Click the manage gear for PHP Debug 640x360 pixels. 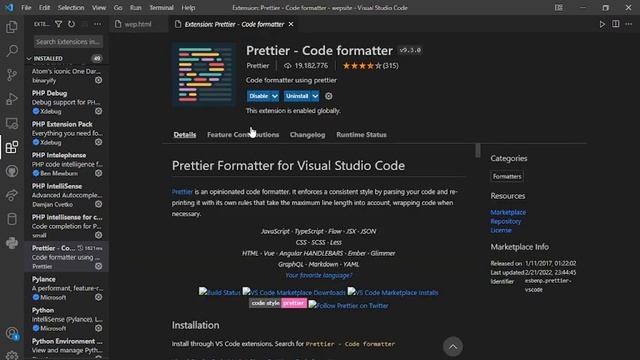pyautogui.click(x=98, y=111)
